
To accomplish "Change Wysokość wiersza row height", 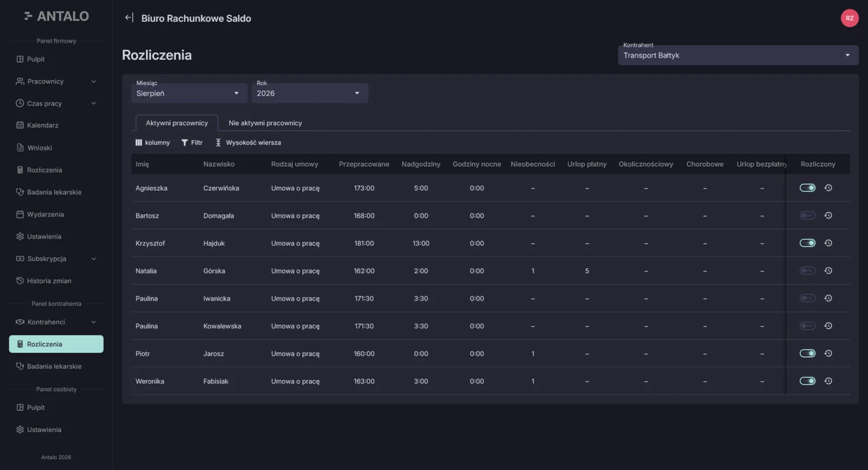I will coord(248,143).
